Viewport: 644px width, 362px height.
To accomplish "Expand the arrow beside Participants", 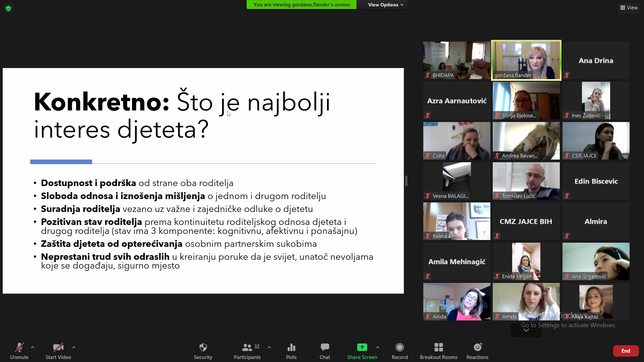I will 269,347.
